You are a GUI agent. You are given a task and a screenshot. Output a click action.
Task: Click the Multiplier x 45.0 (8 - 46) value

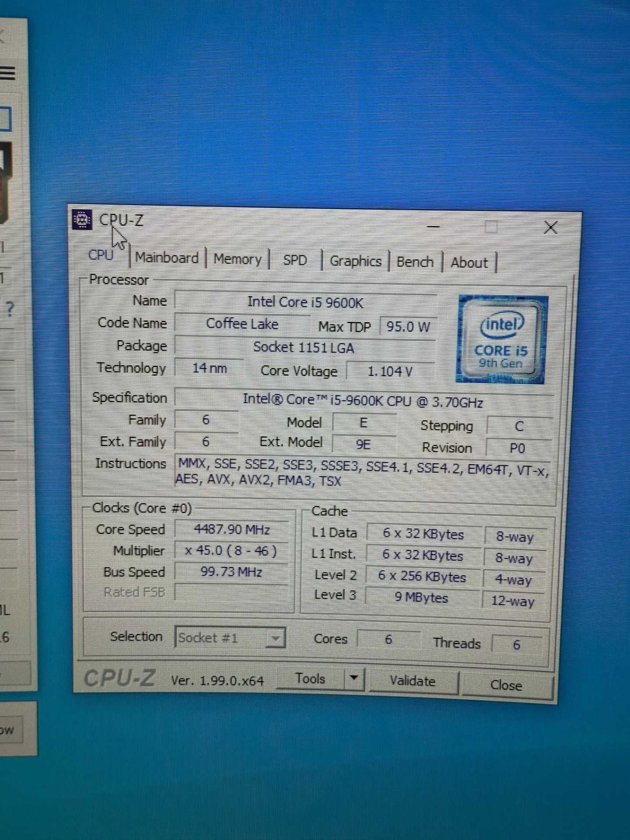231,550
